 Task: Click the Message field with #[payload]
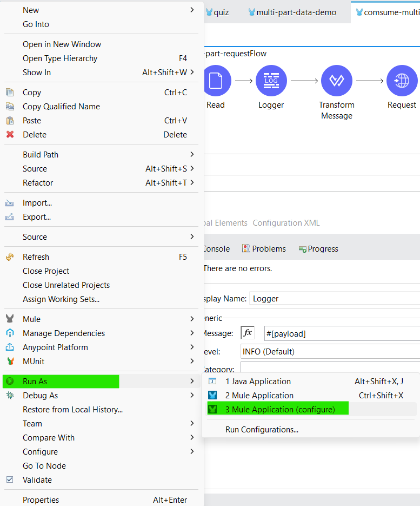pyautogui.click(x=342, y=333)
